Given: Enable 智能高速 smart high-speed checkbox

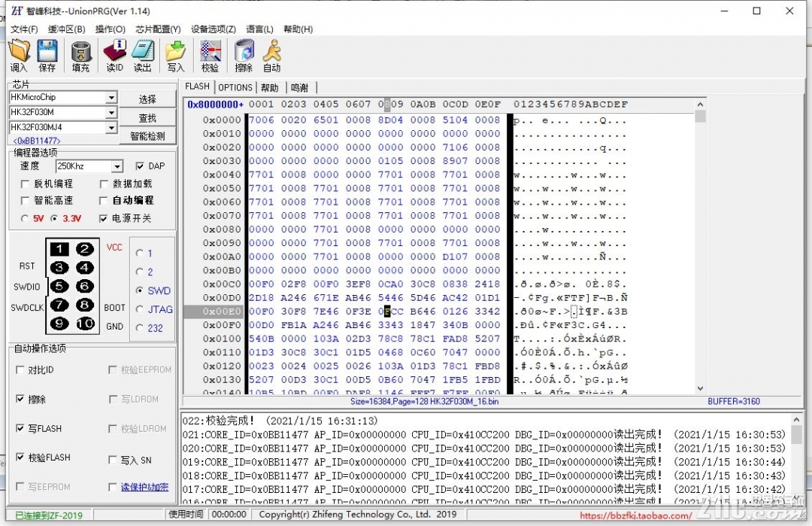Looking at the screenshot, I should click(x=24, y=201).
